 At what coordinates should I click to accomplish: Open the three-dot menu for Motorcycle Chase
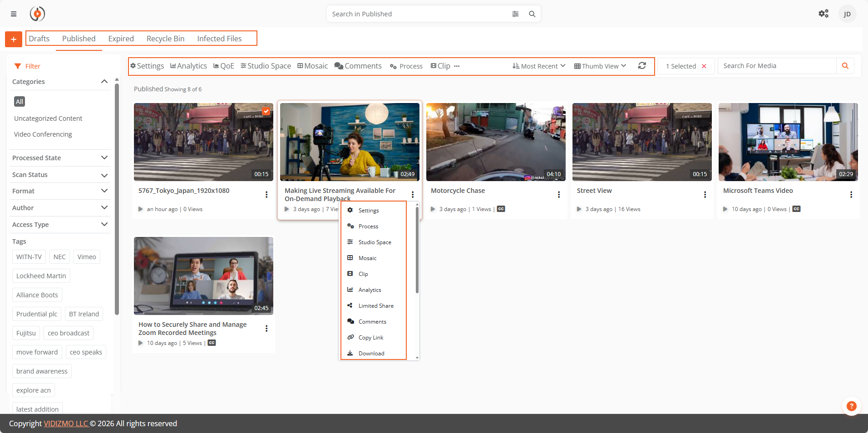tap(558, 195)
